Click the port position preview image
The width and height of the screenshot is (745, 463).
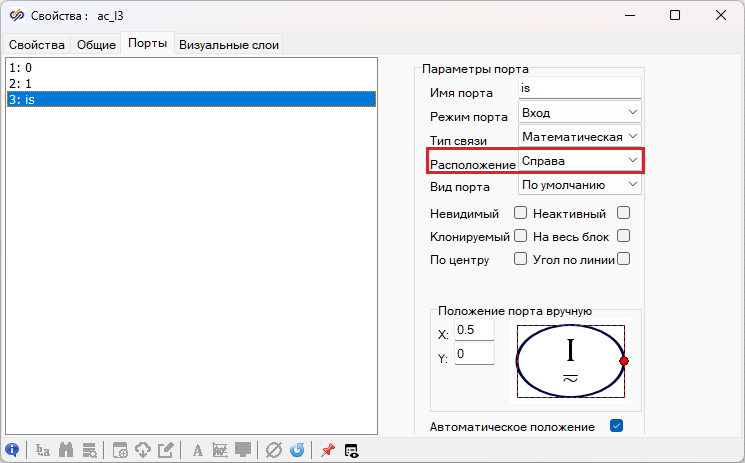point(571,361)
